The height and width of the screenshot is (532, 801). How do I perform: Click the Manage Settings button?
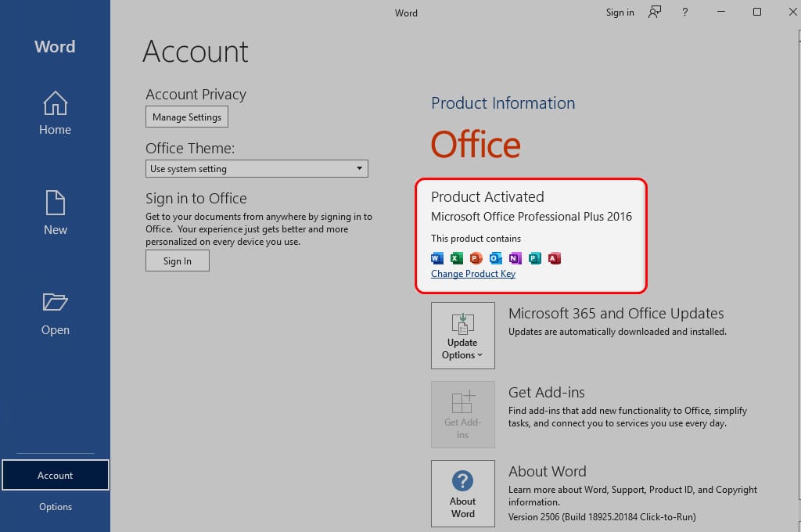pyautogui.click(x=187, y=117)
